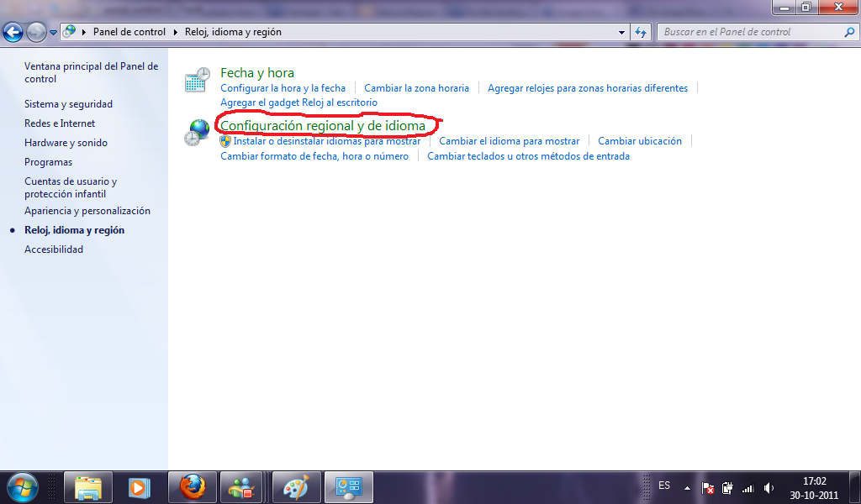Launch Windows Media Player from taskbar
Screen dimensions: 861x504
[139, 487]
